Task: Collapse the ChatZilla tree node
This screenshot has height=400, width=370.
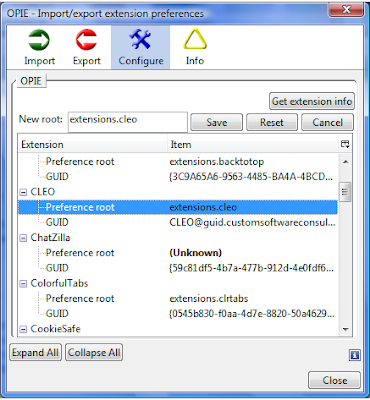Action: (23, 238)
